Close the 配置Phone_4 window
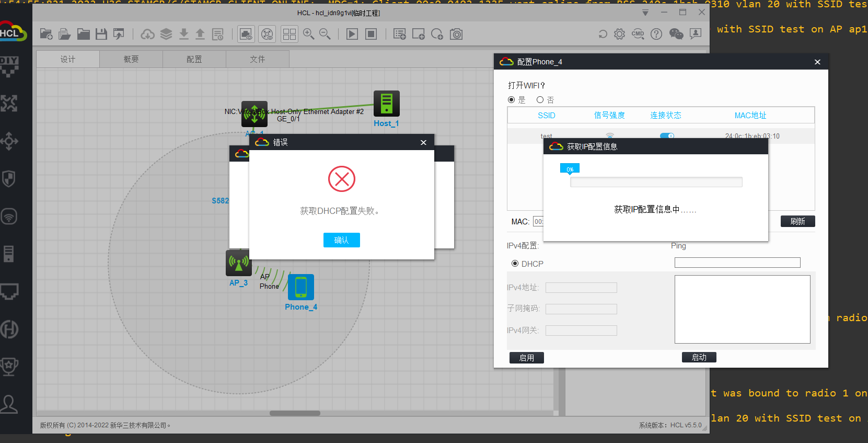The image size is (868, 443). pos(817,62)
